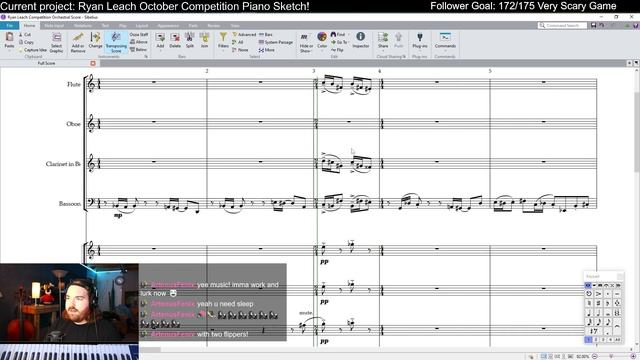Switch to the Layout ribbon tab

point(142,25)
